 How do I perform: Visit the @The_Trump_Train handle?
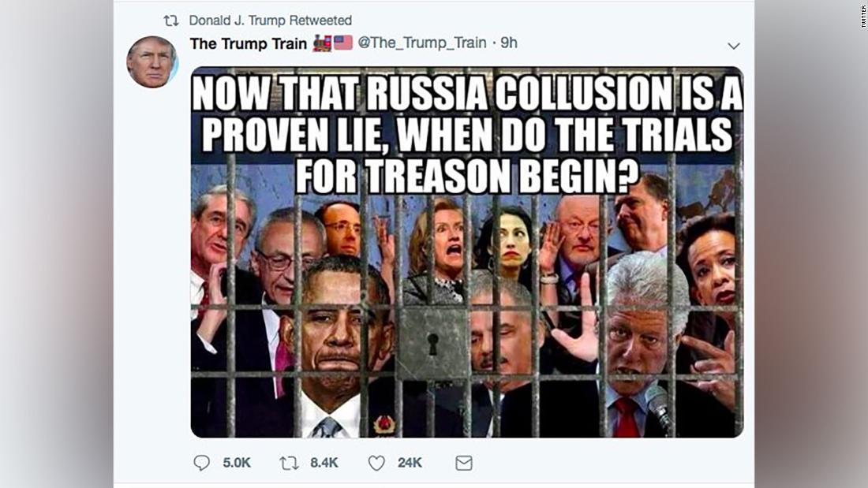click(x=422, y=43)
